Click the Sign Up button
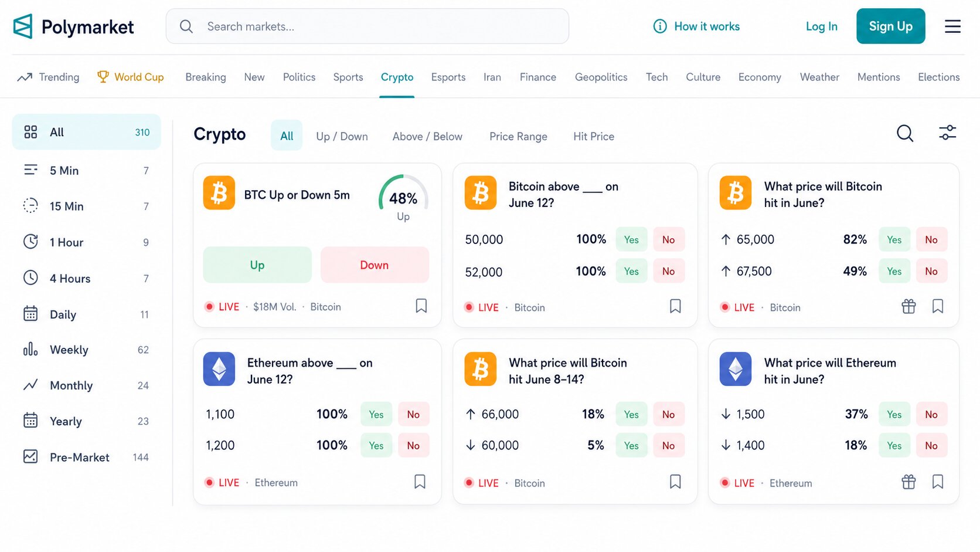This screenshot has height=552, width=980. click(890, 26)
